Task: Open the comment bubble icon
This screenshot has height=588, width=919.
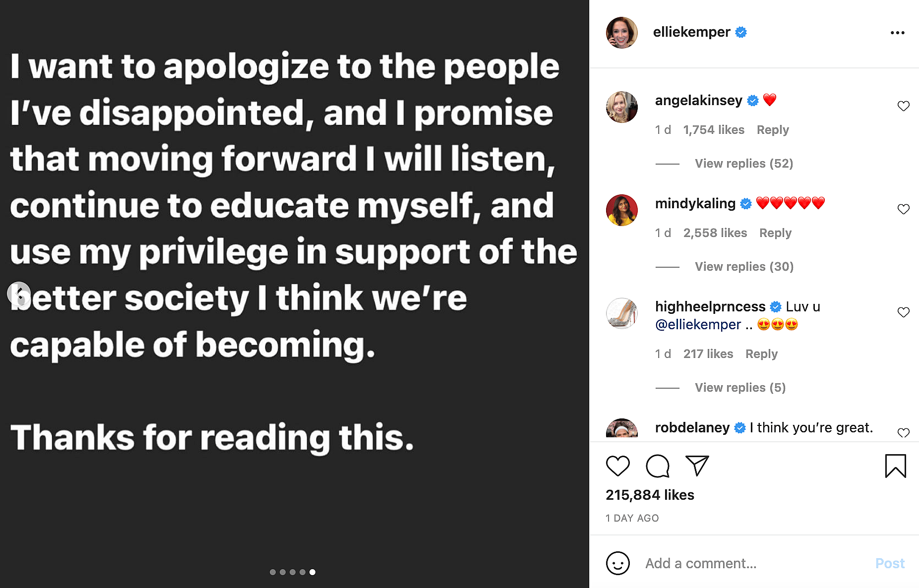Action: [x=658, y=466]
